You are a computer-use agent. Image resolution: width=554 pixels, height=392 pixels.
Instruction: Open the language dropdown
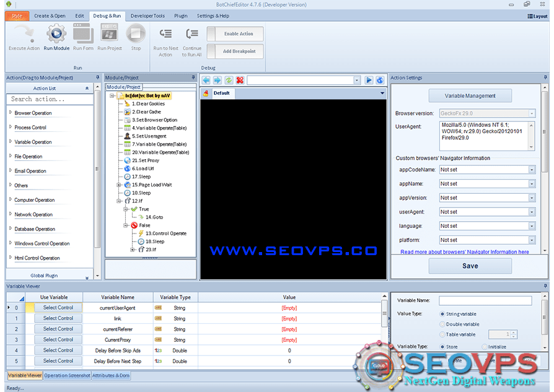click(x=532, y=226)
